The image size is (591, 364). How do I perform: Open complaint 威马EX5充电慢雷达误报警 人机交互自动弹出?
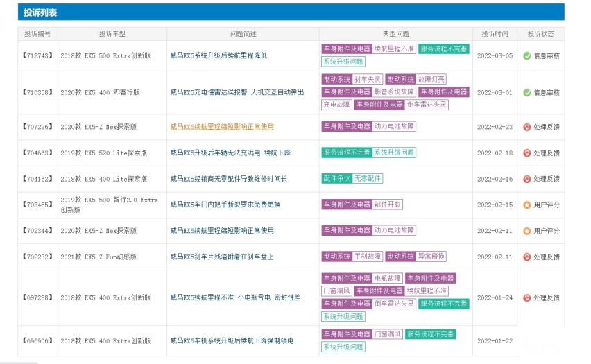click(237, 92)
